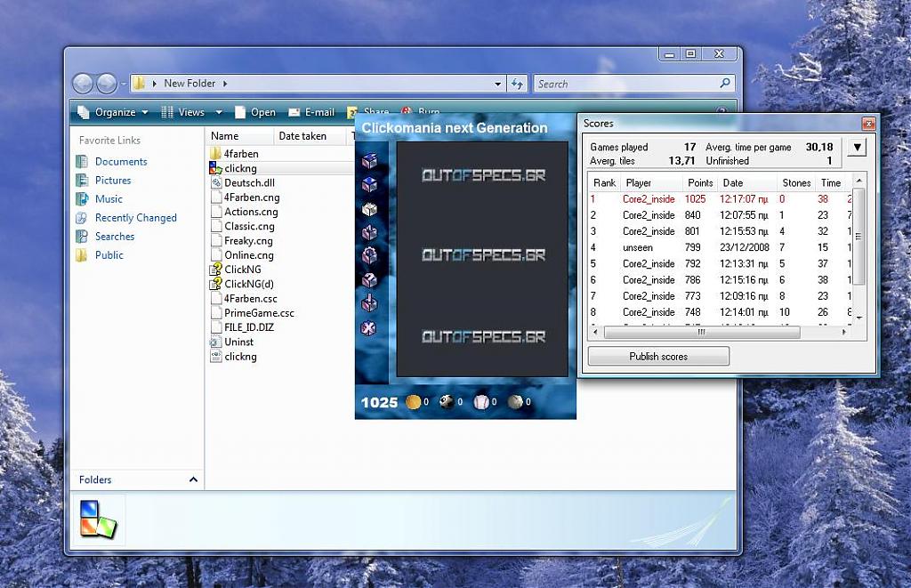Viewport: 911px width, 588px height.
Task: Click the horizontal scrollbar thumb in Scores list
Action: click(702, 333)
